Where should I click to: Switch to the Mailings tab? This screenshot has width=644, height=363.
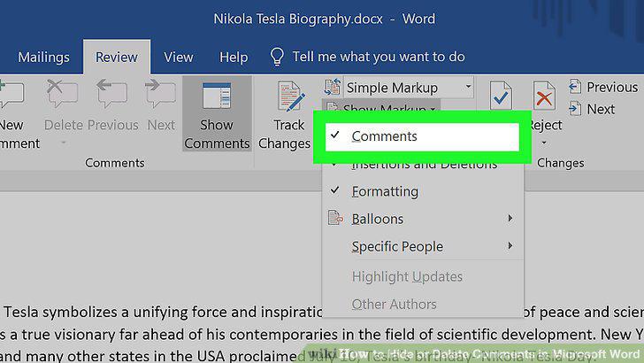tap(43, 58)
